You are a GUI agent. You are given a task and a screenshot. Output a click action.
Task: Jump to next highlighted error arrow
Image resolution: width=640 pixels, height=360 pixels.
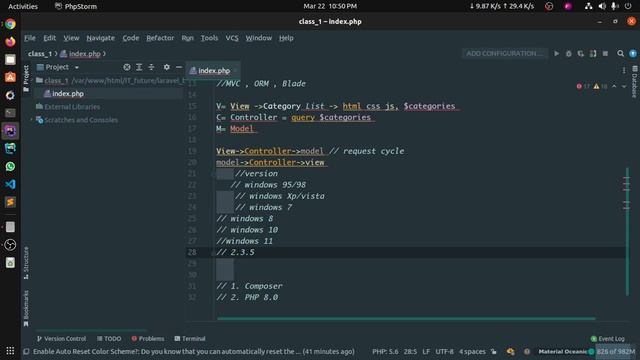[624, 86]
